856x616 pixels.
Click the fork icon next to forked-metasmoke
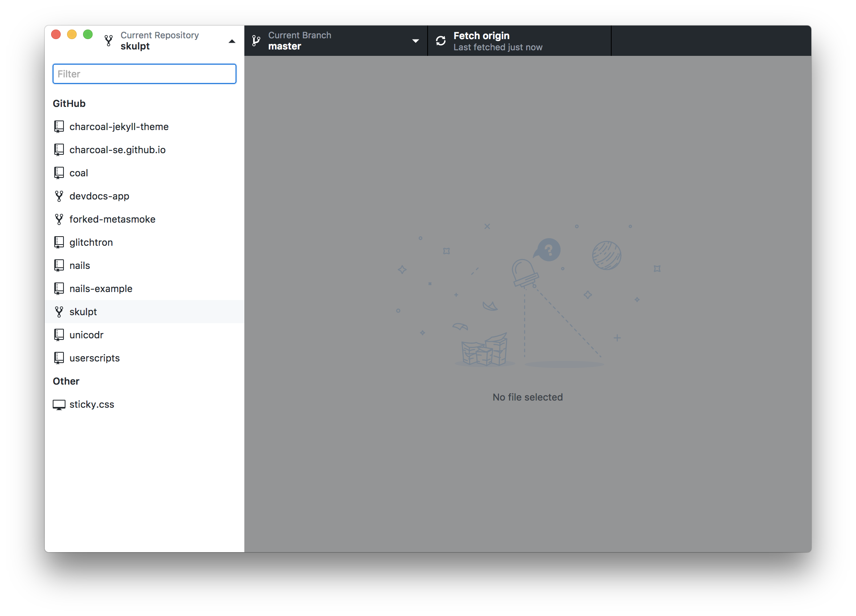click(59, 219)
